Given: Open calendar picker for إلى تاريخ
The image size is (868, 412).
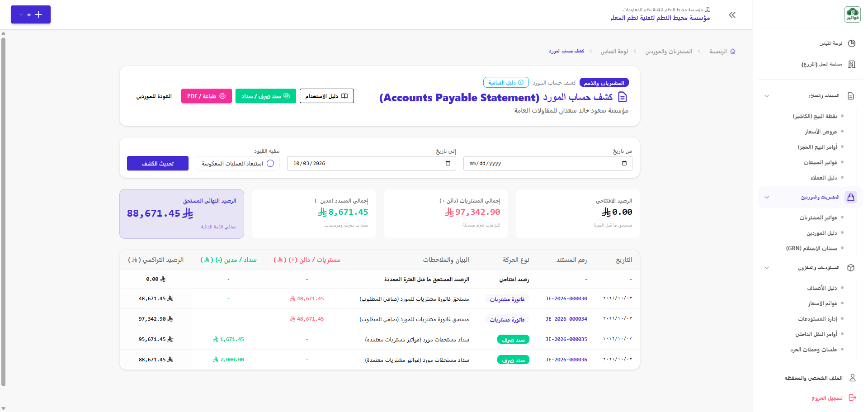Looking at the screenshot, I should [448, 163].
